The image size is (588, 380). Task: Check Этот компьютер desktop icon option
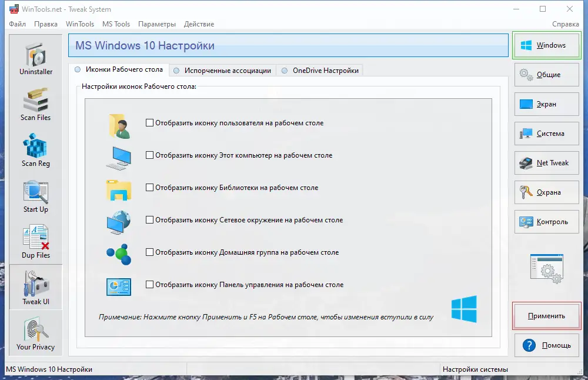(x=239, y=155)
